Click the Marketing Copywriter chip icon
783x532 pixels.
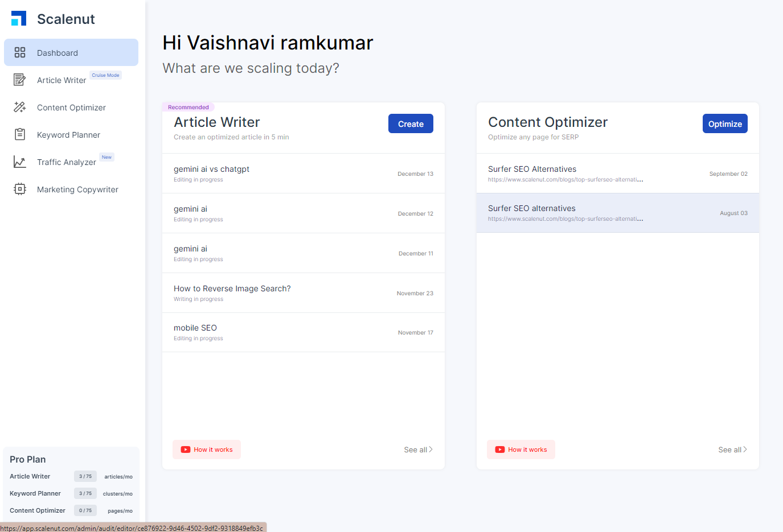pos(20,189)
